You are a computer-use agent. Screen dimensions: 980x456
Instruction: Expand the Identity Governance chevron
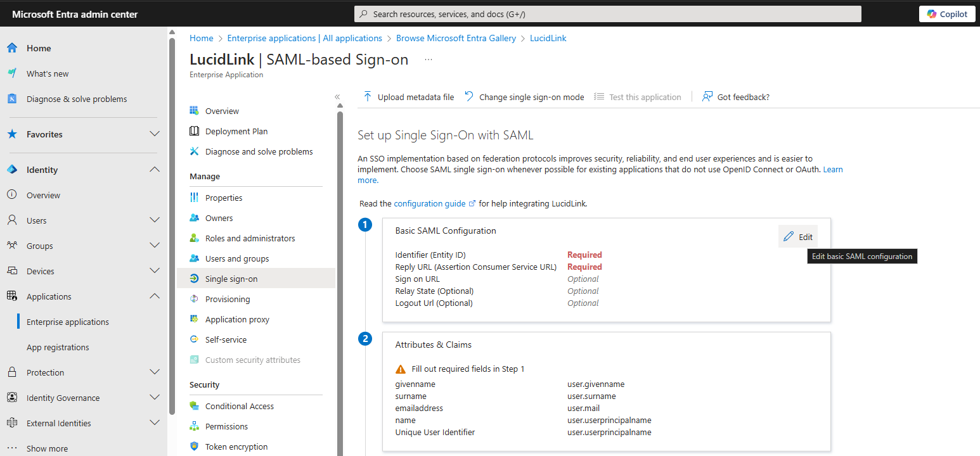pos(155,398)
